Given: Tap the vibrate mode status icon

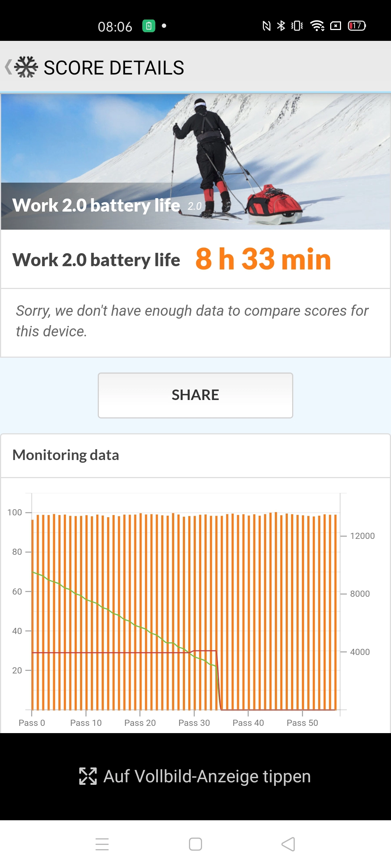Looking at the screenshot, I should pos(297,26).
